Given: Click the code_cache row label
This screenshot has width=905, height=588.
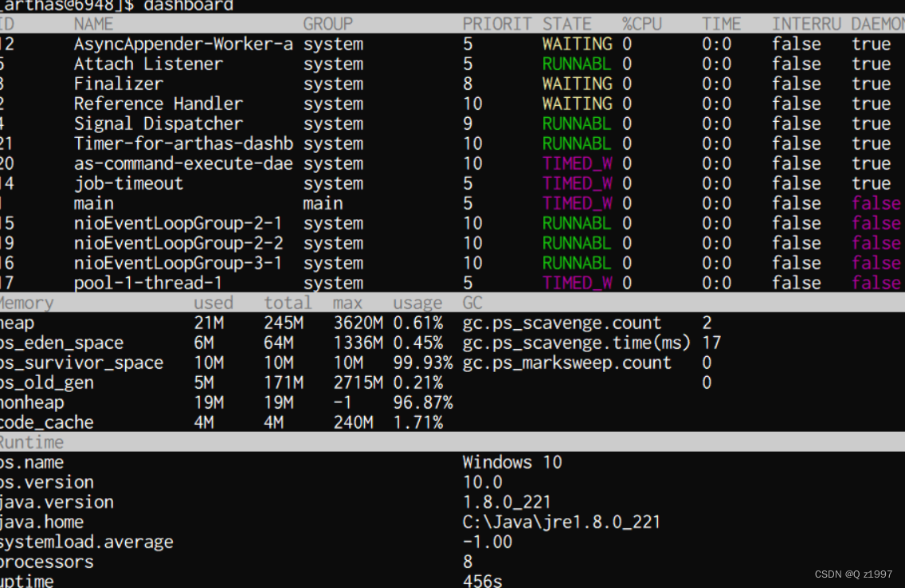Looking at the screenshot, I should [47, 422].
